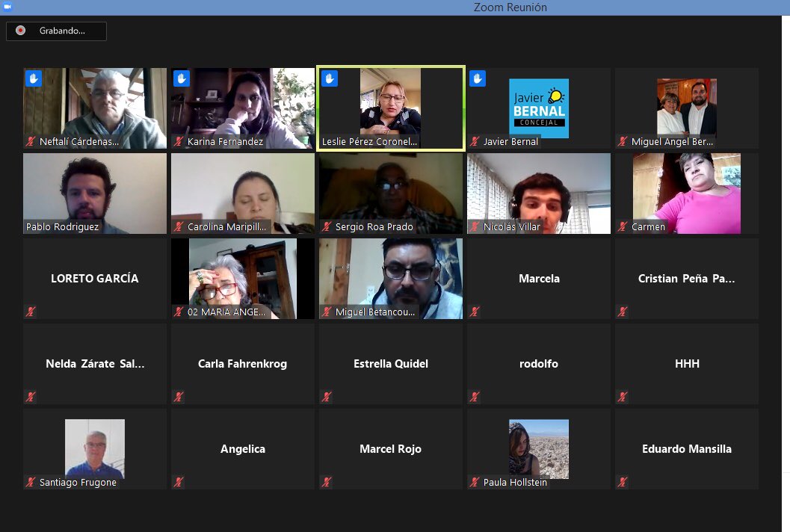Click muted mic icon beside 02 MARIA ANGE...

point(179,312)
